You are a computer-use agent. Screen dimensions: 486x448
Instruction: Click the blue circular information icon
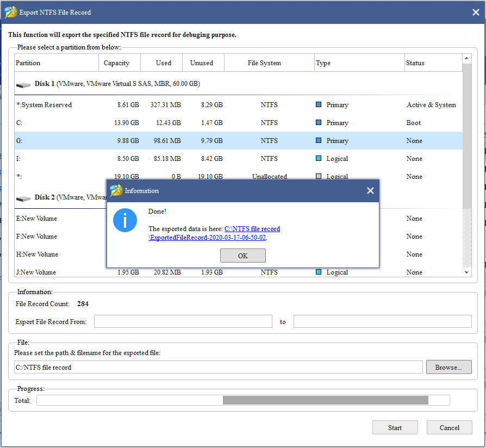[125, 221]
